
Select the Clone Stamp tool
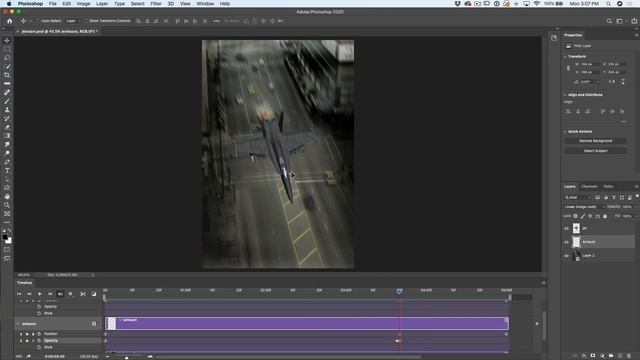coord(7,110)
